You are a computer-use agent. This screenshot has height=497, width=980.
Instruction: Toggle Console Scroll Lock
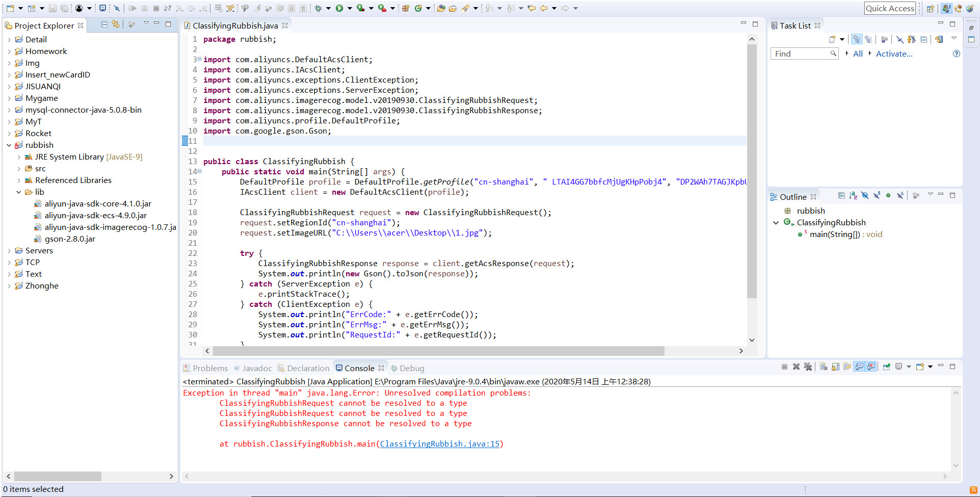(836, 367)
